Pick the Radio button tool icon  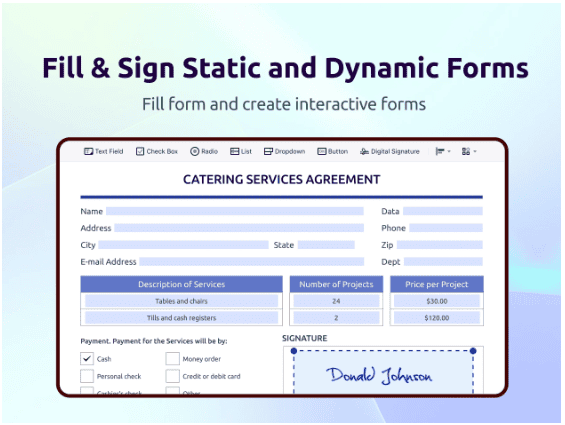194,151
